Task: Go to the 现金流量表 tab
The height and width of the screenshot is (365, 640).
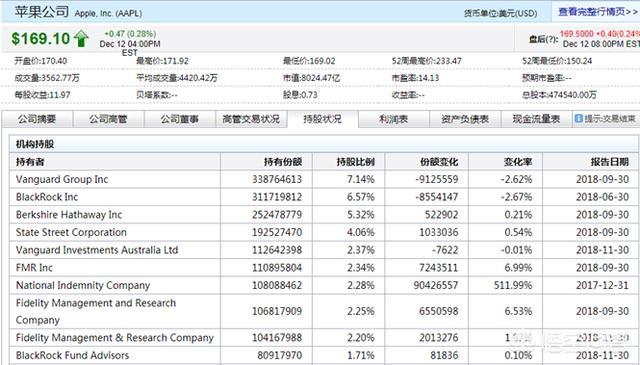Action: (536, 119)
